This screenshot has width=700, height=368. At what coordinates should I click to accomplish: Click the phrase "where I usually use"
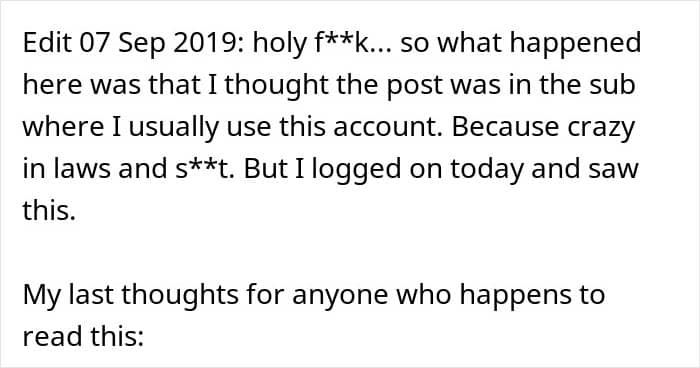147,129
